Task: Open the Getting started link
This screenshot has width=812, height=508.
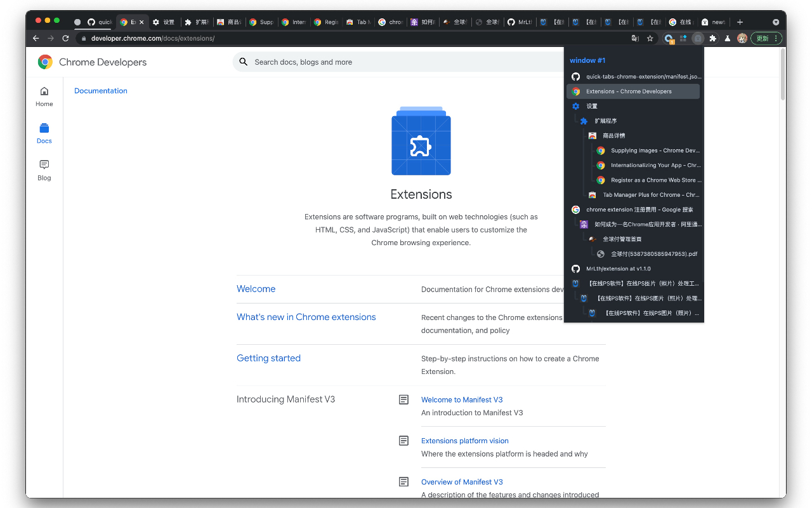Action: point(269,358)
